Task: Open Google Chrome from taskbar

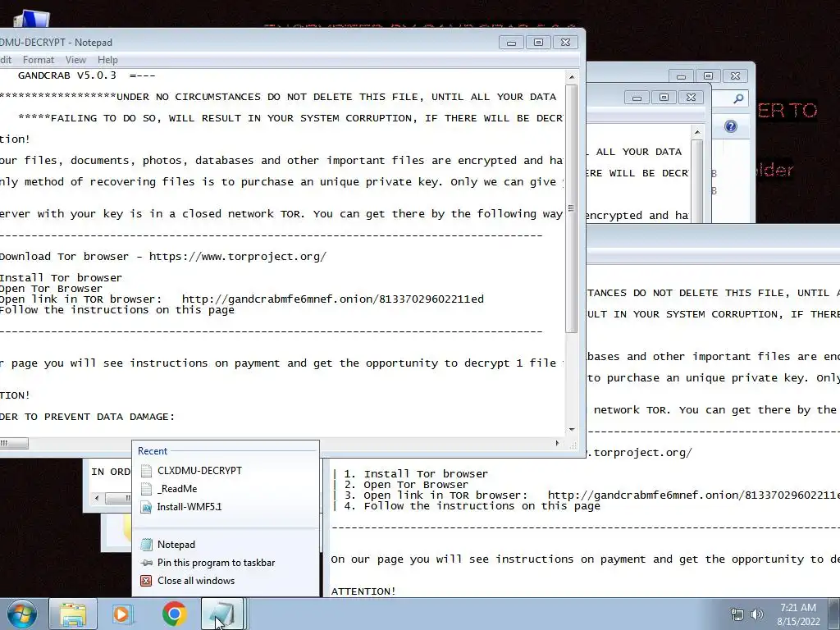Action: pyautogui.click(x=174, y=614)
